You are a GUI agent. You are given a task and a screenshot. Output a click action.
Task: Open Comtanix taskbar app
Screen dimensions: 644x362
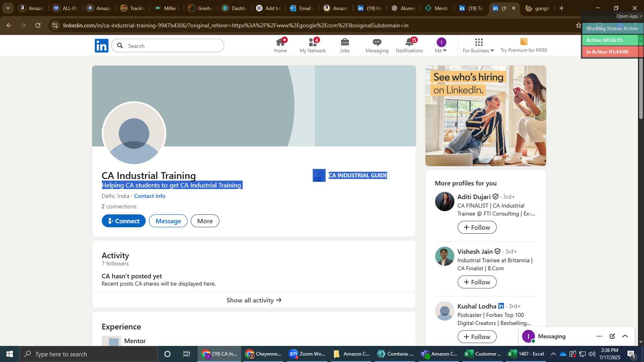pos(395,354)
